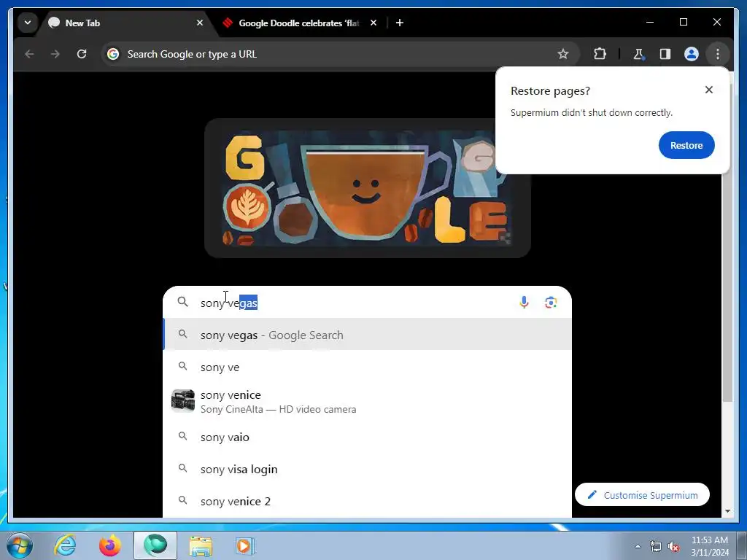This screenshot has height=560, width=747.
Task: Select suggestion sony vegas - Google Search
Action: pyautogui.click(x=368, y=335)
